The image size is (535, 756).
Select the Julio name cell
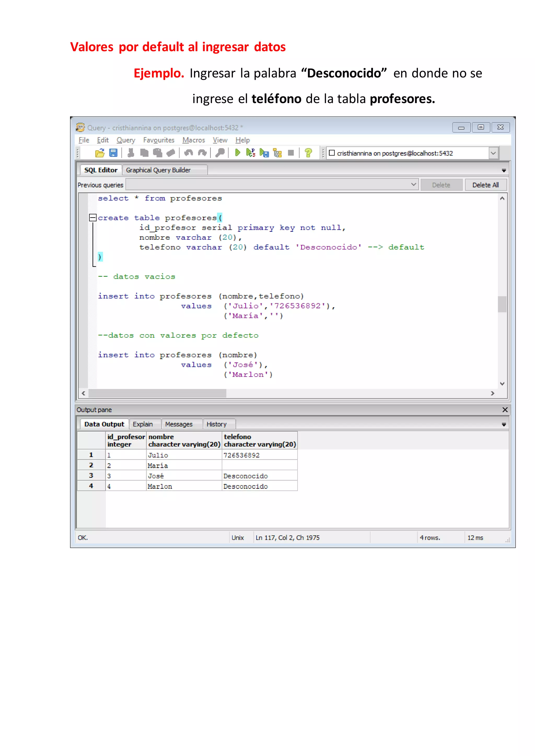point(184,455)
